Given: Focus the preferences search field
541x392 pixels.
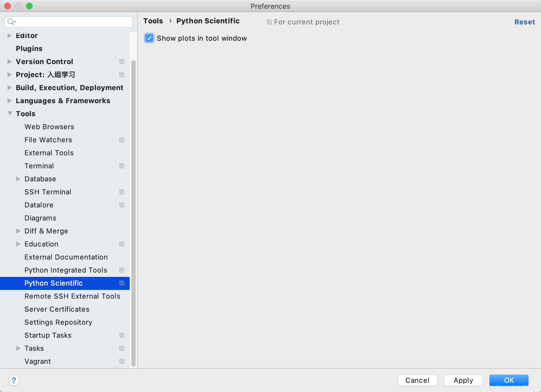Looking at the screenshot, I should point(73,22).
